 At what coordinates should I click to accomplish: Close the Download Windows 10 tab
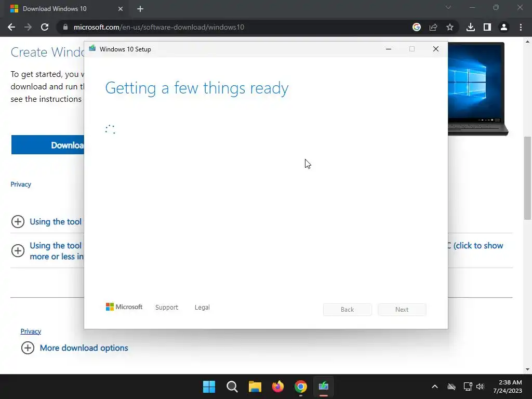pos(121,9)
